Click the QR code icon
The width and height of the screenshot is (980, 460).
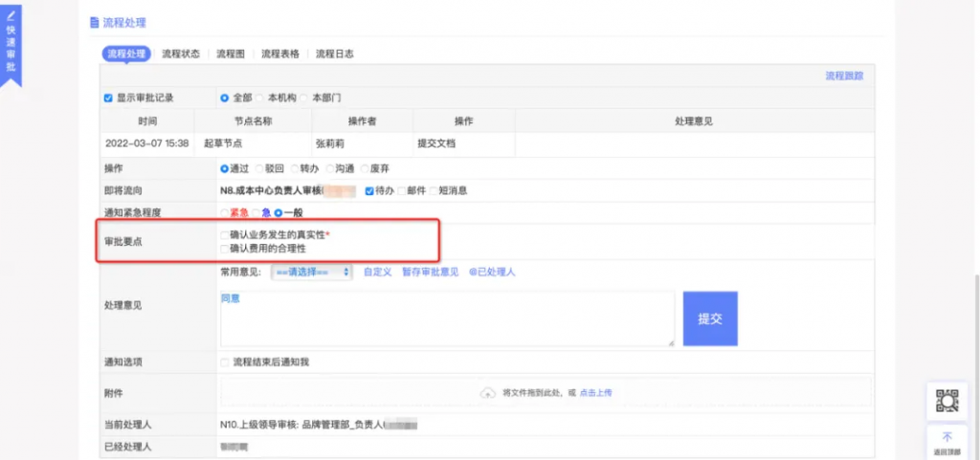[946, 402]
